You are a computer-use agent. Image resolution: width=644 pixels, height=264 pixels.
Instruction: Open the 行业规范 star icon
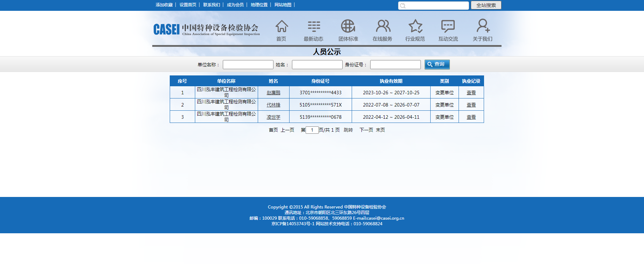pyautogui.click(x=415, y=27)
